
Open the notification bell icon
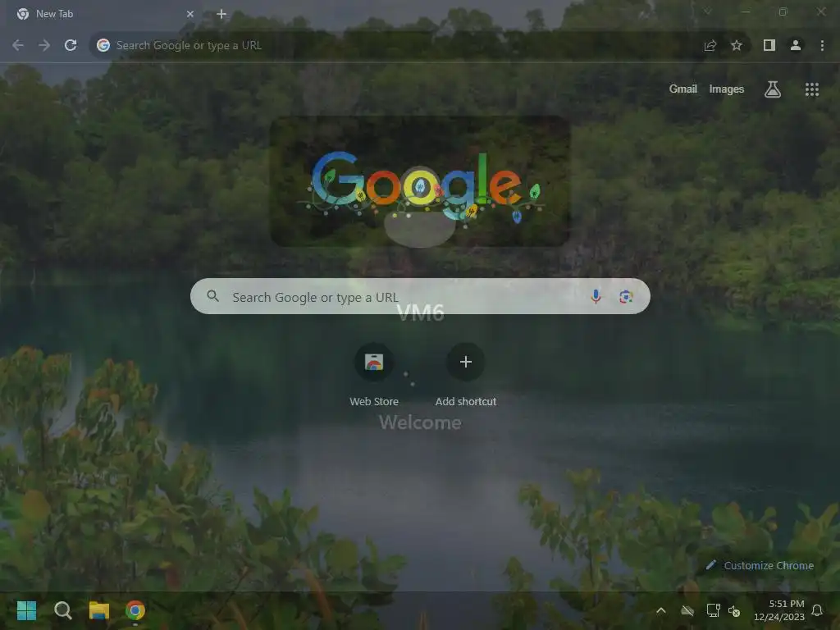point(817,610)
